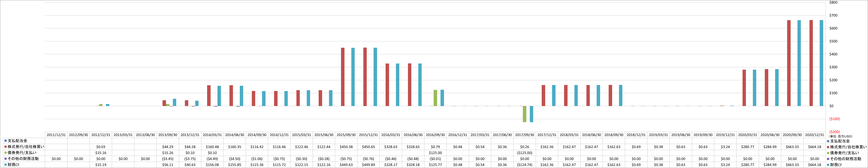
Task: Click the $280.77 cell in the 財務CF row
Action: [x=748, y=165]
